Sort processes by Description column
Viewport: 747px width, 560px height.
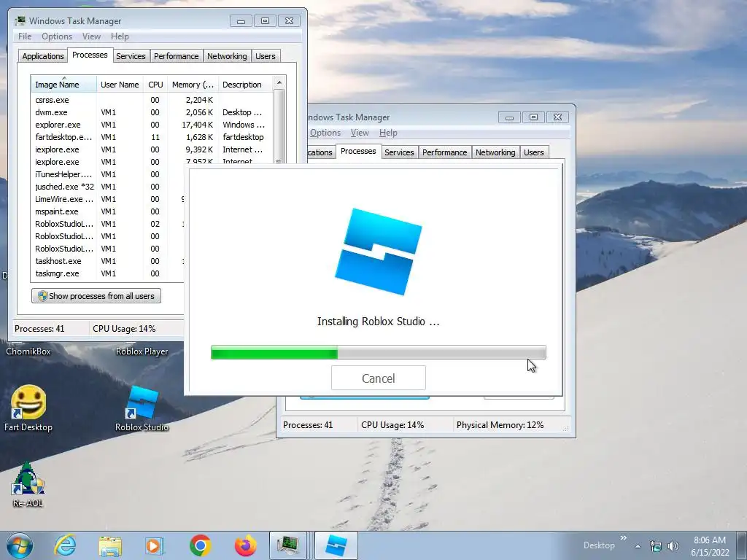click(x=246, y=85)
